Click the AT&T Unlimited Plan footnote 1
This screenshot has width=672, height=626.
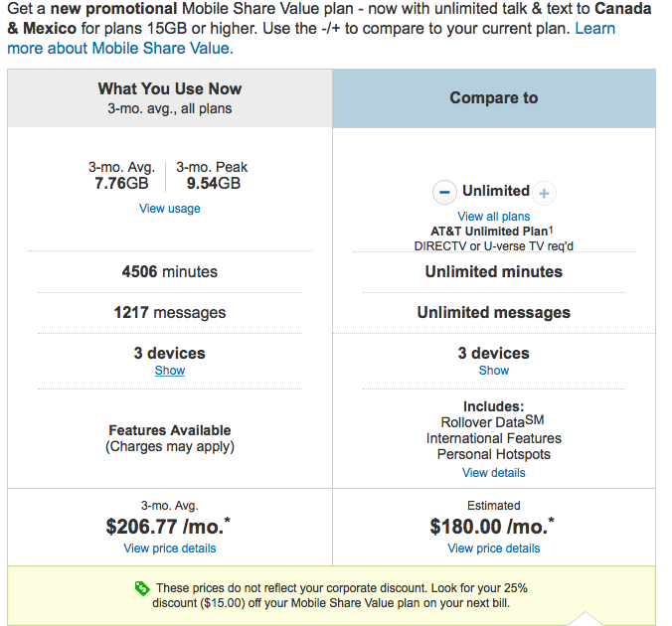[551, 230]
